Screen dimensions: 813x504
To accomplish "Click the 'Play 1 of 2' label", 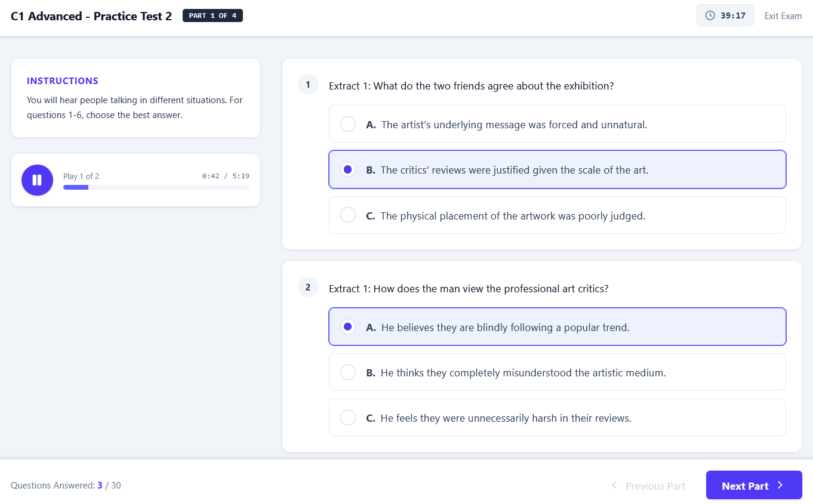I will (x=81, y=176).
